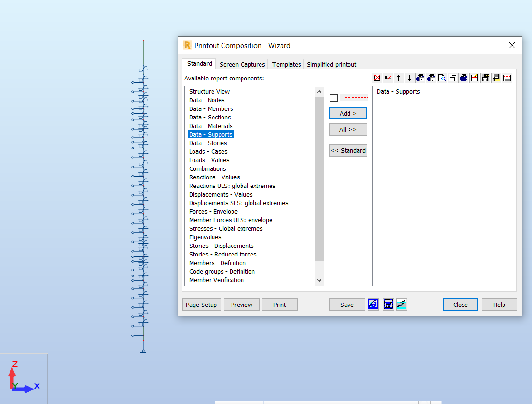Image resolution: width=532 pixels, height=404 pixels.
Task: Highlight Reactions ULS: global extremes entry
Action: pyautogui.click(x=232, y=186)
